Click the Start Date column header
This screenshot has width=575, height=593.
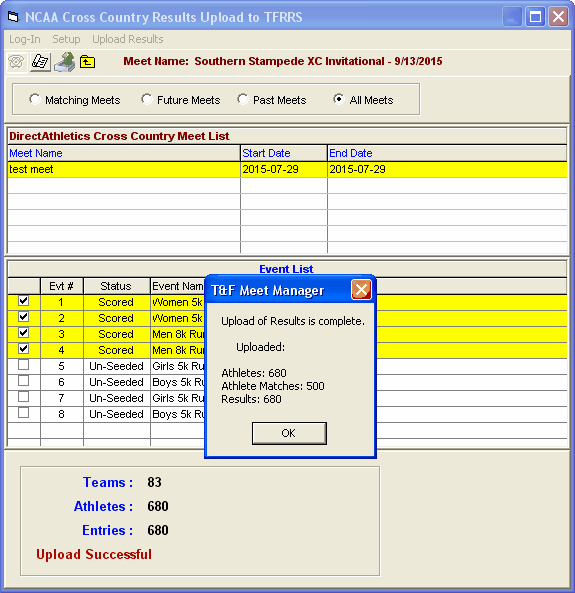(284, 153)
